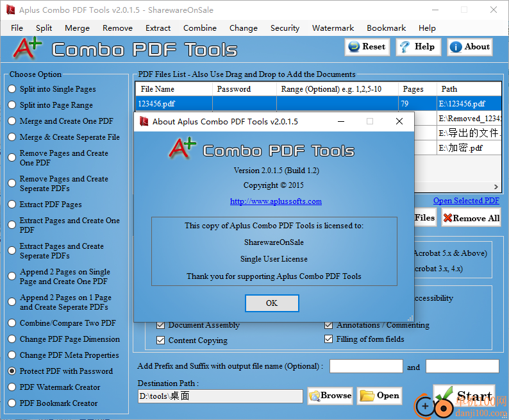Open the www.aplussofts.com link

276,201
